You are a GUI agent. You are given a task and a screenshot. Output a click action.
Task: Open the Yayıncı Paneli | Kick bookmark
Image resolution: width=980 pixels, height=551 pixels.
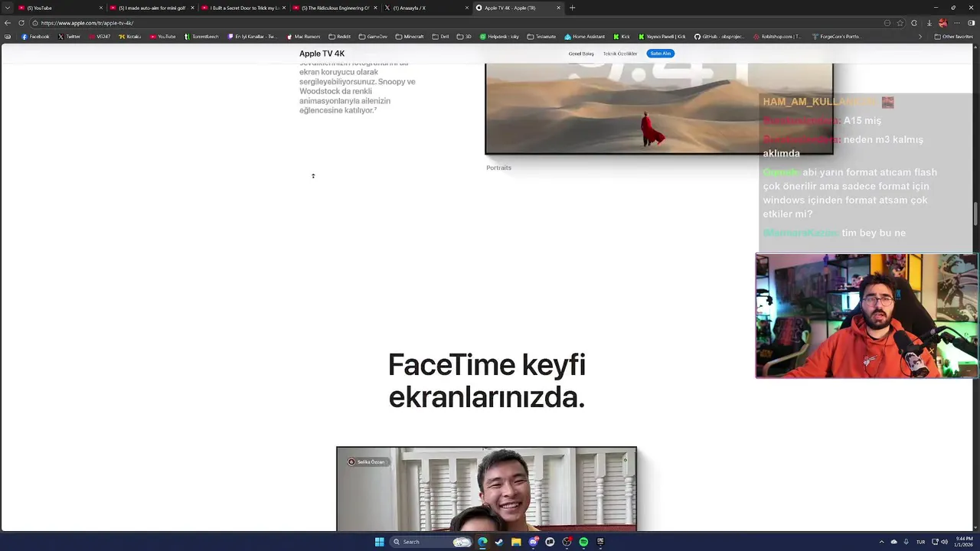click(662, 37)
